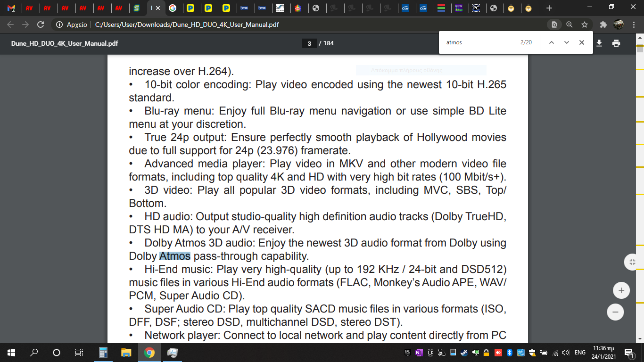Viewport: 644px width, 362px height.
Task: Open the address bar zoom magnifier
Action: [570, 25]
